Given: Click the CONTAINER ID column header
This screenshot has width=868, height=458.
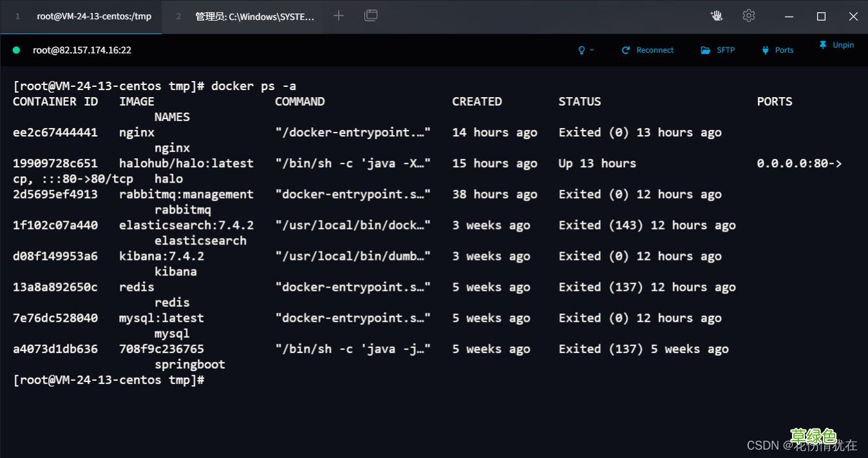Looking at the screenshot, I should (55, 102).
